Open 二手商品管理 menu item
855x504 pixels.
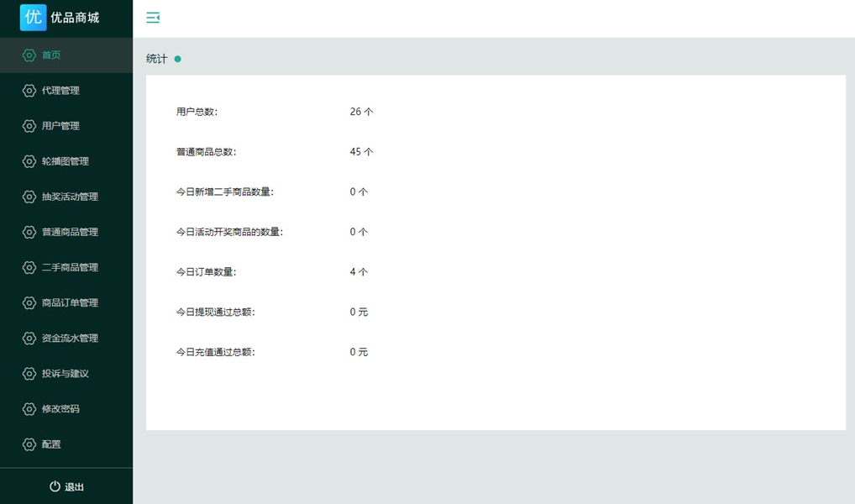70,267
